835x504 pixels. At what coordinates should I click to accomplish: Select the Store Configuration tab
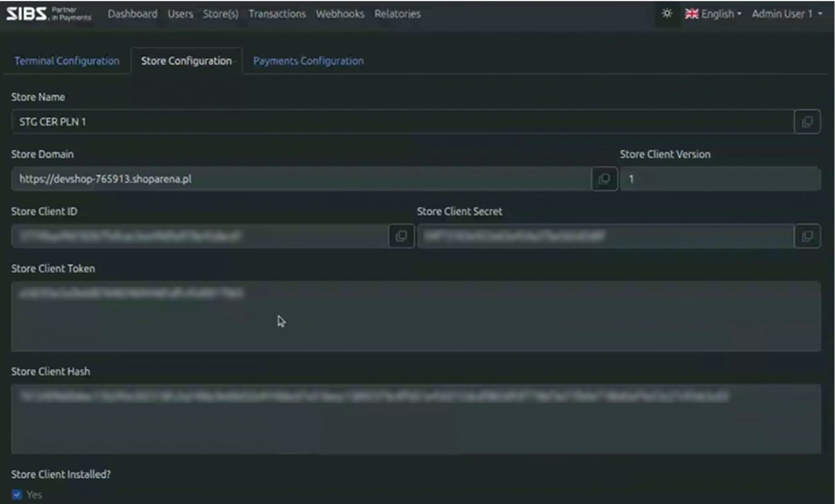click(186, 61)
